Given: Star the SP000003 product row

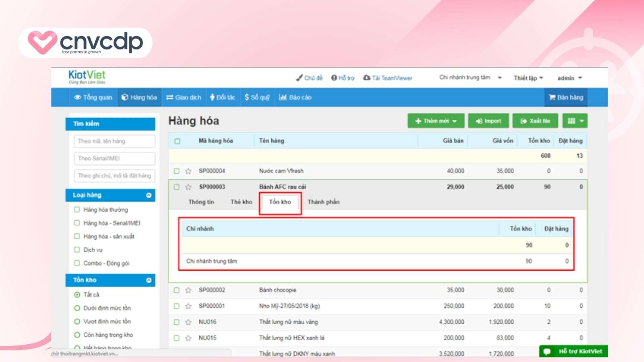Looking at the screenshot, I should coord(188,187).
